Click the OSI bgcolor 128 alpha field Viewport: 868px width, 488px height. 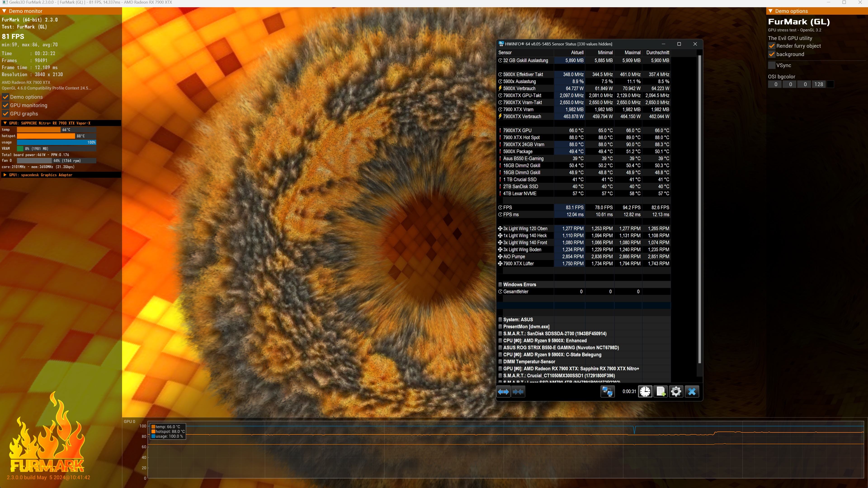pyautogui.click(x=818, y=84)
